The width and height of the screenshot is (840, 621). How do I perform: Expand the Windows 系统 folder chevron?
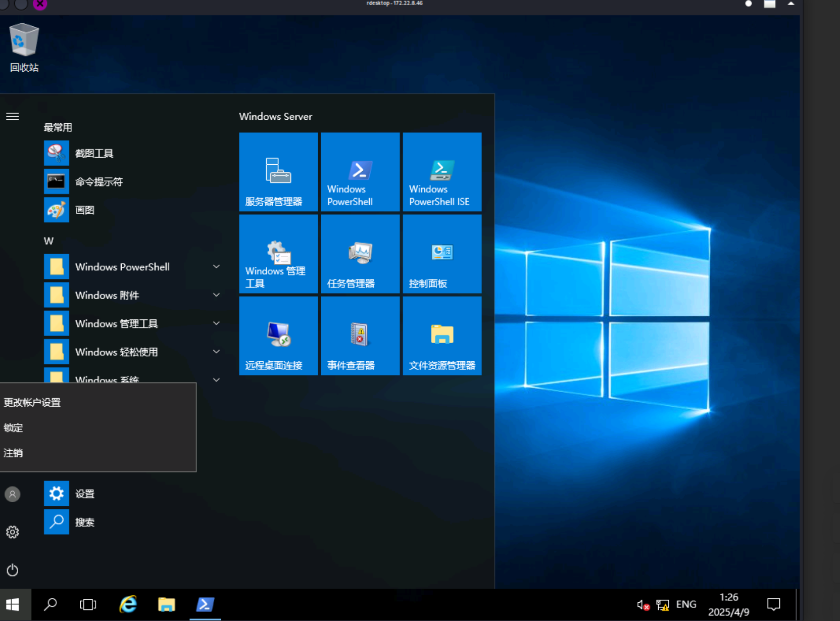(216, 379)
